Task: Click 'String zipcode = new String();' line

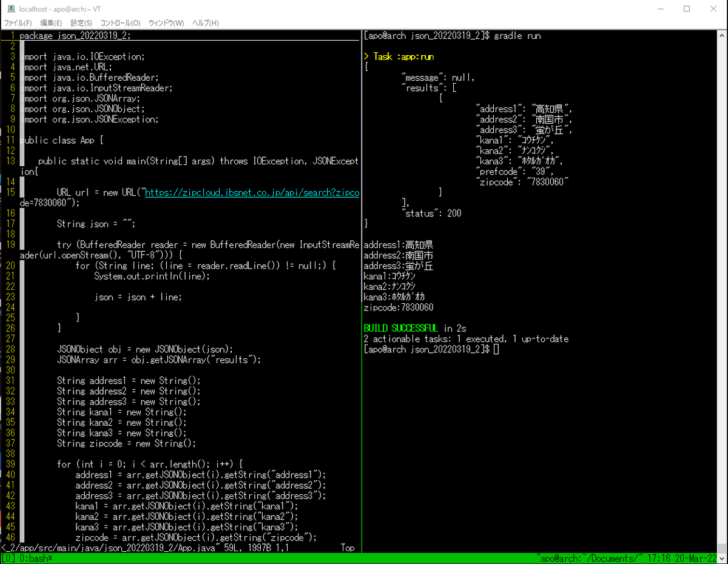Action: 126,443
